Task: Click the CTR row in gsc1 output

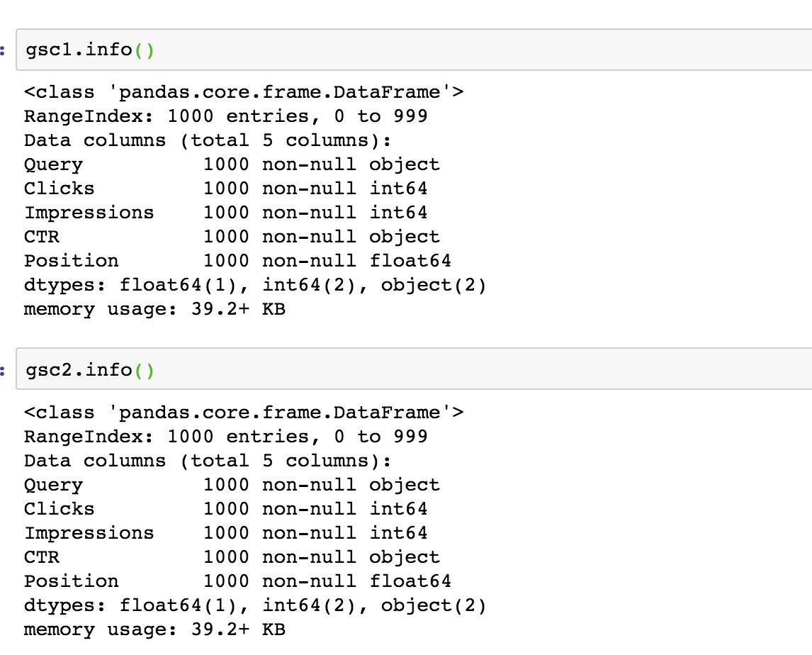Action: [x=232, y=237]
